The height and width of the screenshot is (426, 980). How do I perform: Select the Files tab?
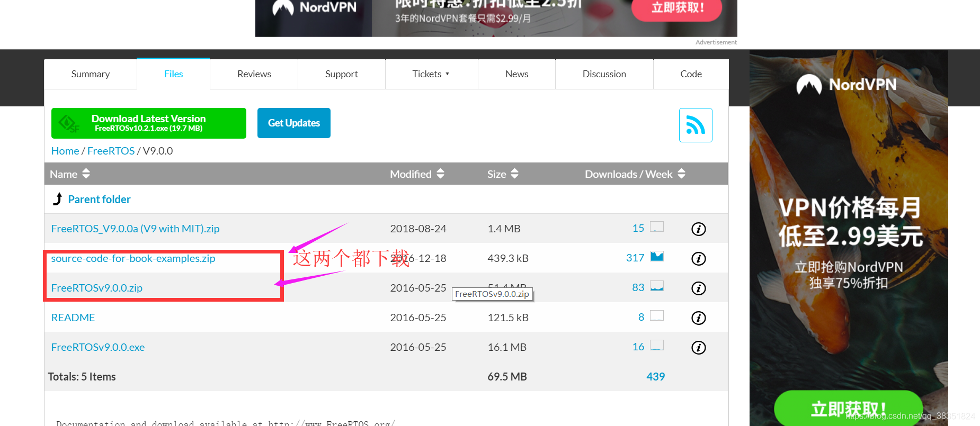[x=173, y=74]
